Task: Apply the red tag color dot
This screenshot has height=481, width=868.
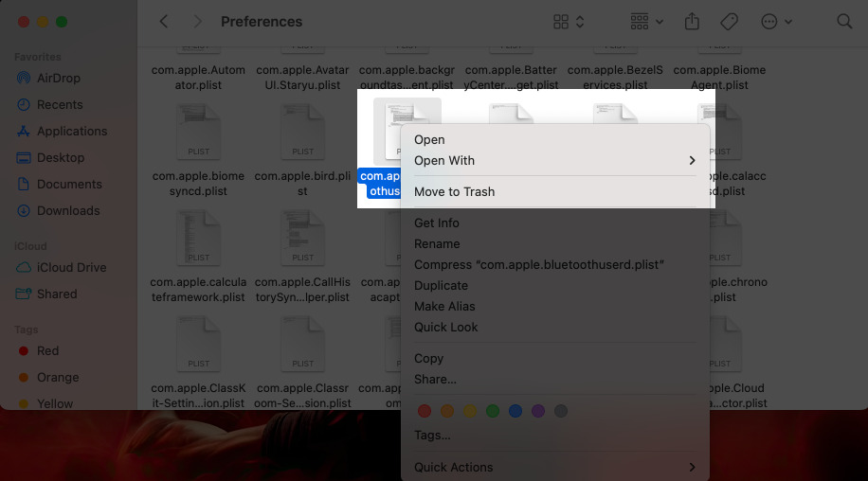Action: click(x=425, y=411)
